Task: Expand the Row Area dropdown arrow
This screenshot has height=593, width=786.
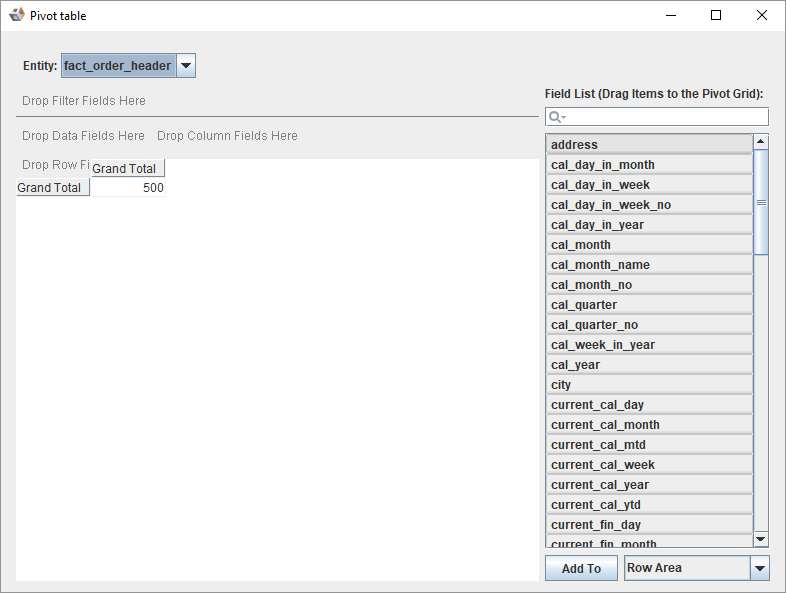Action: tap(760, 568)
